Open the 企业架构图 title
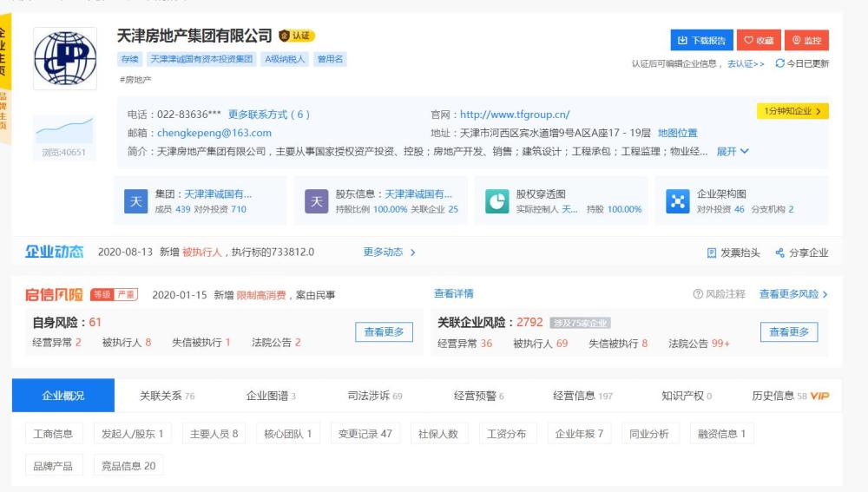868x492 pixels. coord(720,194)
